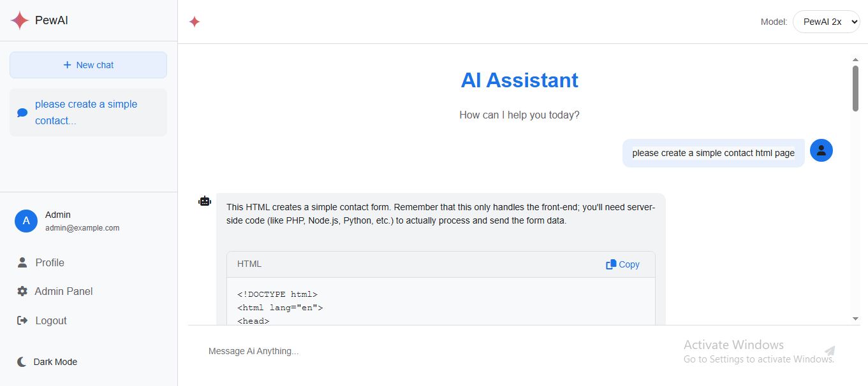Click the Admin avatar circle
This screenshot has width=868, height=386.
click(26, 221)
